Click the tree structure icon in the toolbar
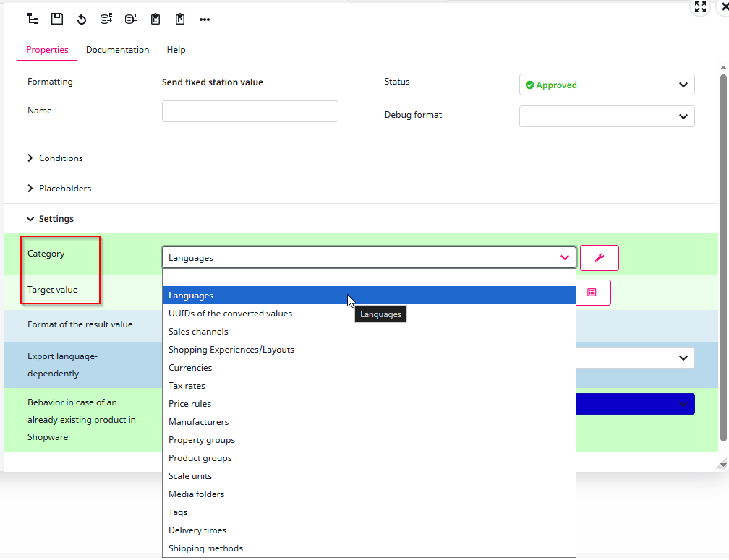The height and width of the screenshot is (560, 729). pyautogui.click(x=32, y=19)
